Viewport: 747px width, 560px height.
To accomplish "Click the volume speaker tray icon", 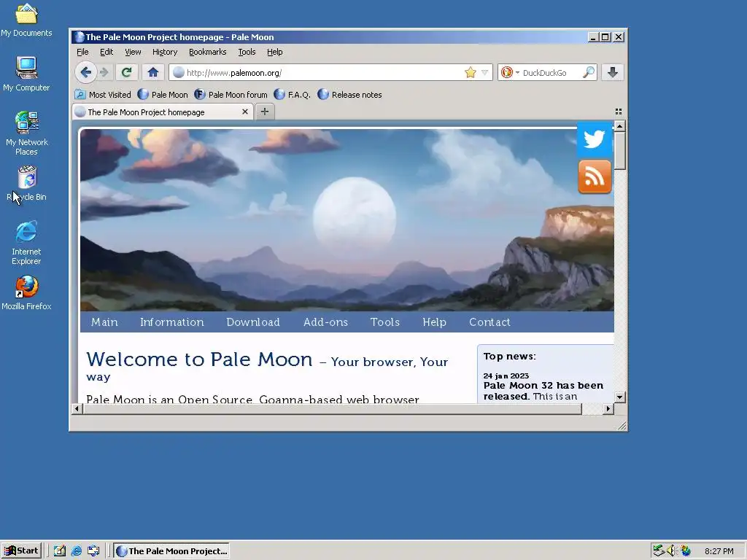I will pyautogui.click(x=672, y=551).
